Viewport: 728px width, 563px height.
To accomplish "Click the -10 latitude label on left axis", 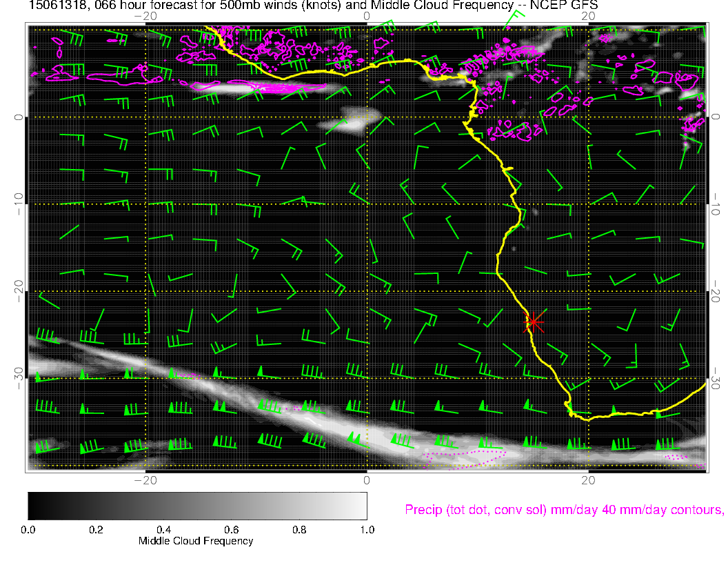I will pos(19,204).
